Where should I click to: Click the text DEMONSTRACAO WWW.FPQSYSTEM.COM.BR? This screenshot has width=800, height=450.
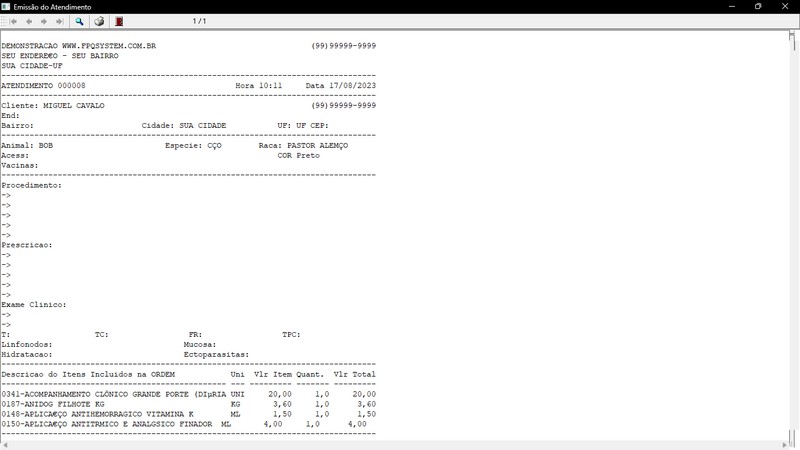(x=79, y=46)
